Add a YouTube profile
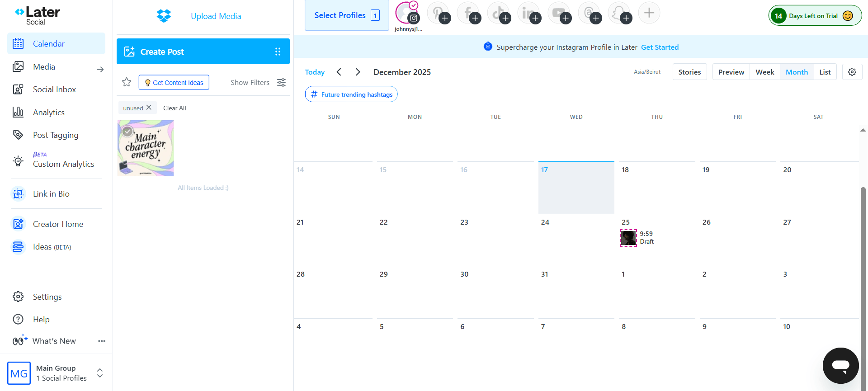This screenshot has width=868, height=391. click(x=559, y=13)
